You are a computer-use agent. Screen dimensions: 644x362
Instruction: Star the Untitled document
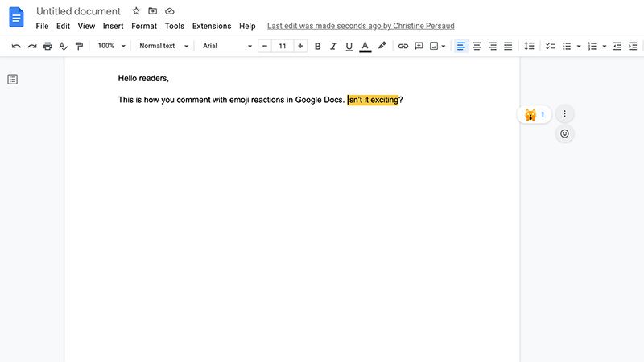pos(136,11)
